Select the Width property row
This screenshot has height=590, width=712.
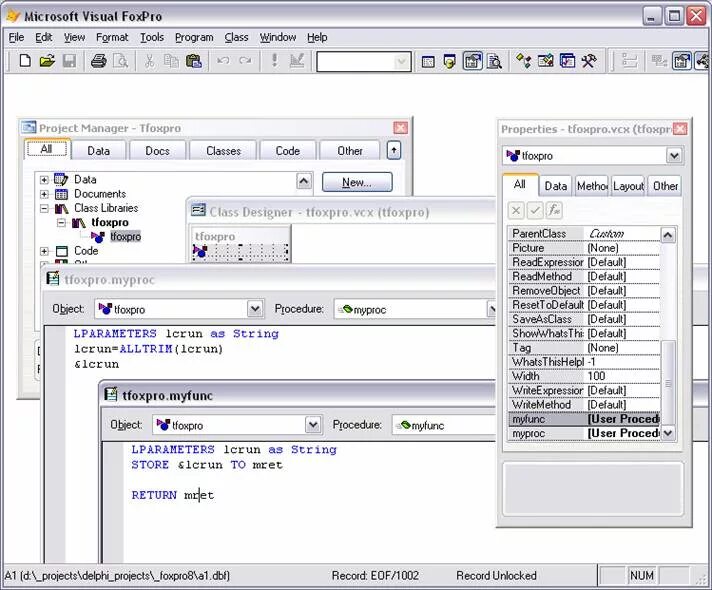point(584,376)
